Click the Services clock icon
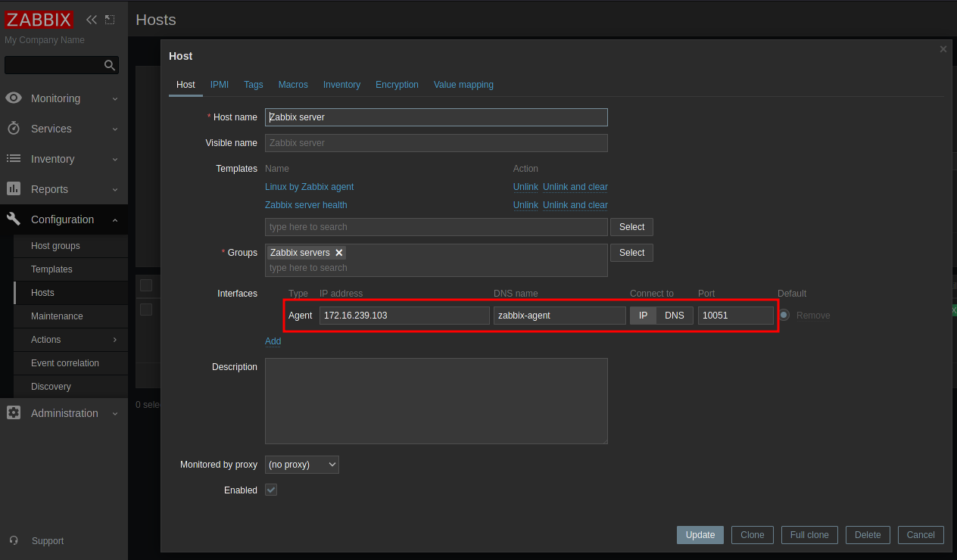957x560 pixels. tap(14, 129)
